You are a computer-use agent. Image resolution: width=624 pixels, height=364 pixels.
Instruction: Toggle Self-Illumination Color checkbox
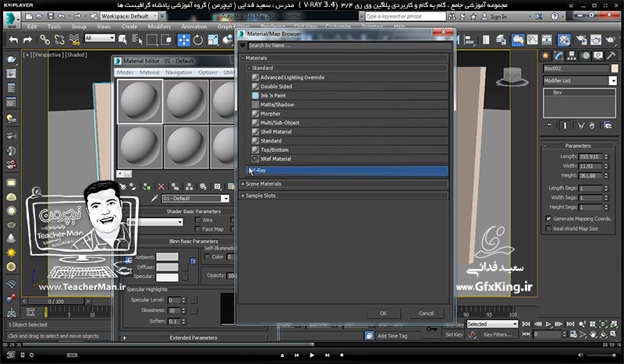click(x=207, y=256)
